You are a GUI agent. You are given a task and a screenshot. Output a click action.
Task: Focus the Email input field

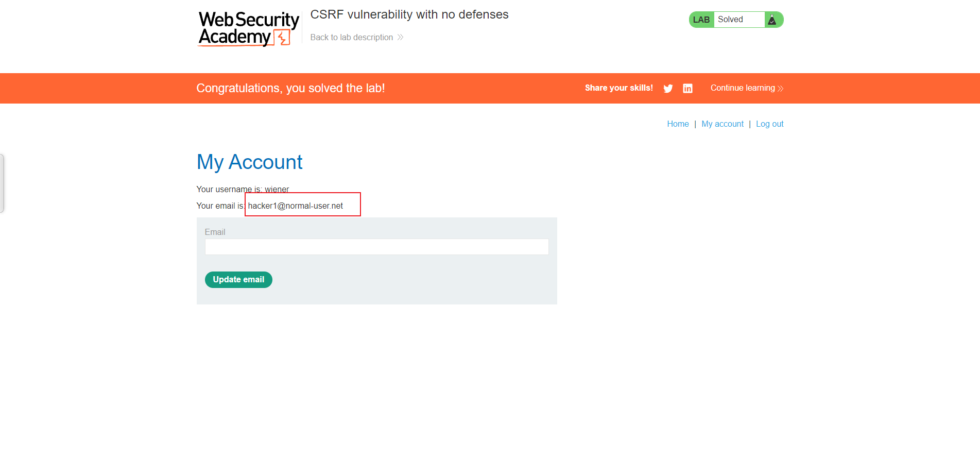(x=377, y=247)
